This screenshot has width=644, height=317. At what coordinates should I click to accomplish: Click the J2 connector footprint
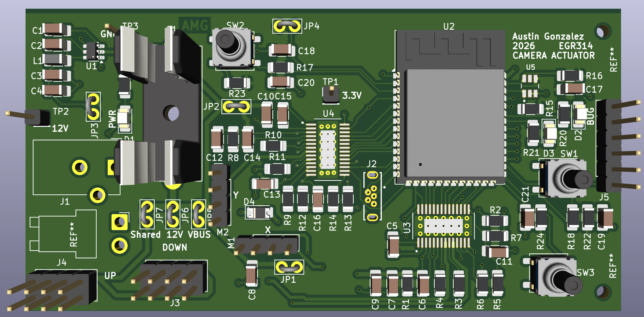pos(372,197)
